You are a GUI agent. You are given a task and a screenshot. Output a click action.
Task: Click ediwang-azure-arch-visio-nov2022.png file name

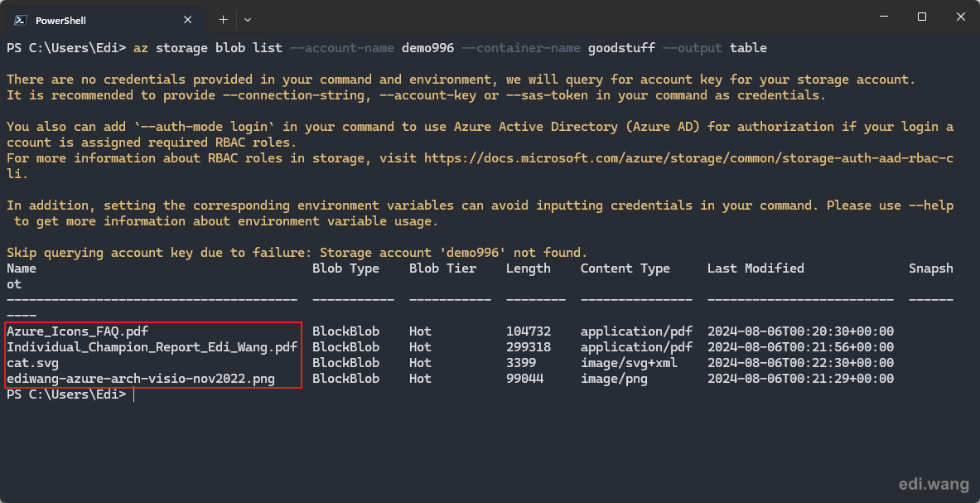pos(141,379)
